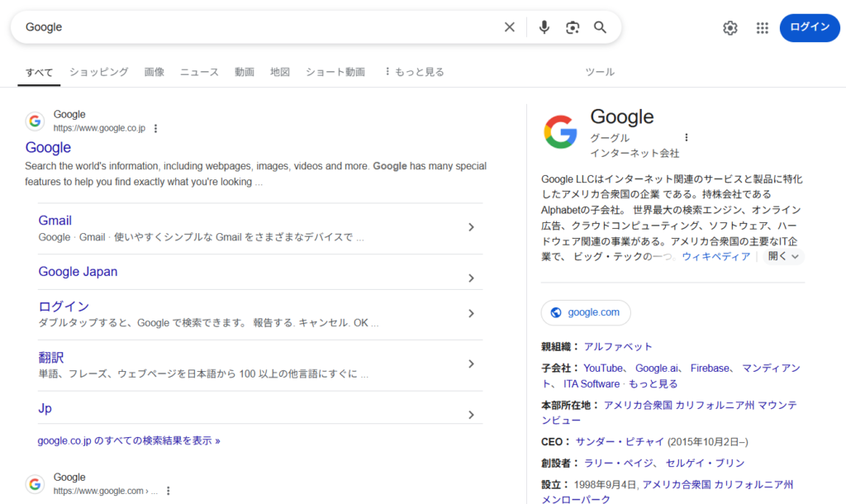This screenshot has height=504, width=846.
Task: Start voice search with microphone icon
Action: pos(544,27)
